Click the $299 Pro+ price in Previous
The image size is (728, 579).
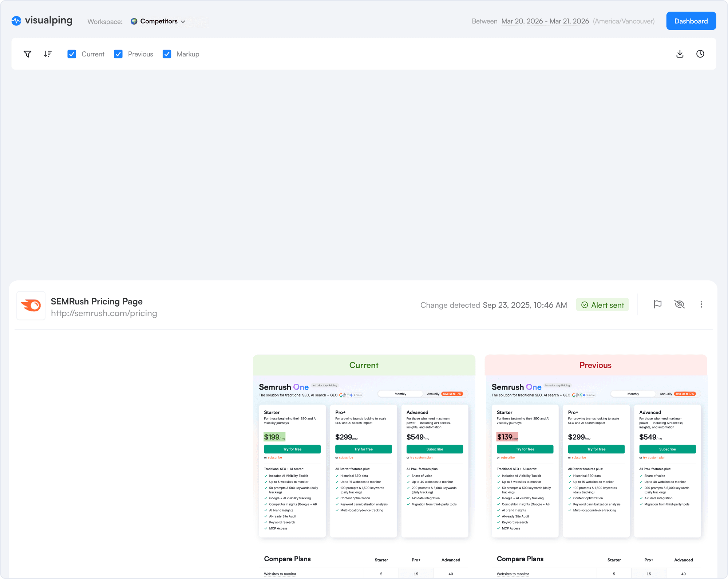pos(579,437)
